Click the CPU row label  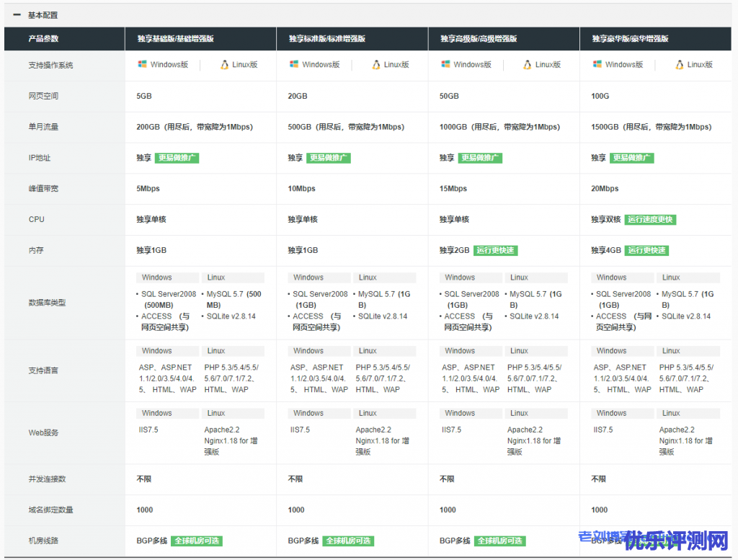coord(36,219)
